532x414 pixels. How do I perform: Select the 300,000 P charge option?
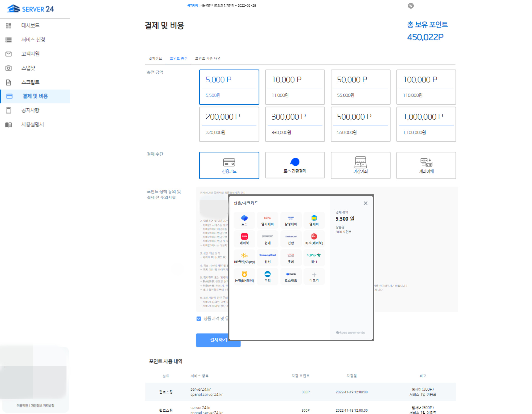coord(295,124)
